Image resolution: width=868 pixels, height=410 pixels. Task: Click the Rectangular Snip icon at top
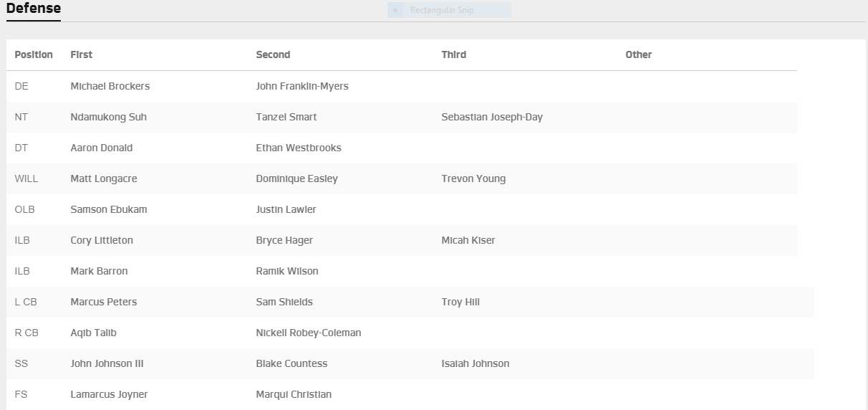396,10
